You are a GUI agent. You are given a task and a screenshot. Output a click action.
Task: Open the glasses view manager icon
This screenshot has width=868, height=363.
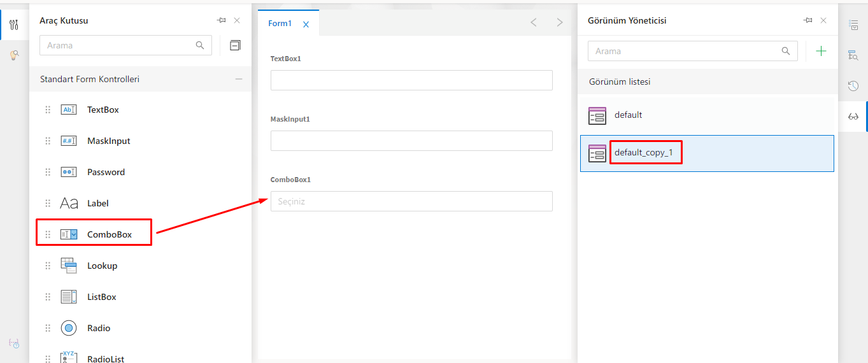pos(853,117)
